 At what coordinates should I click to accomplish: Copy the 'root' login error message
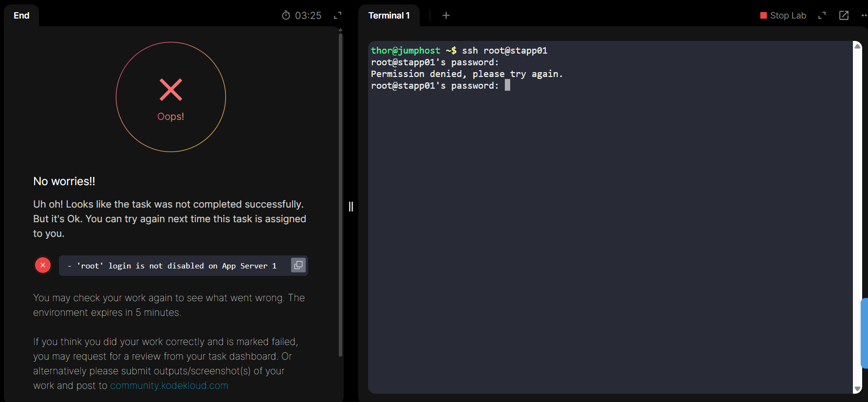[298, 265]
